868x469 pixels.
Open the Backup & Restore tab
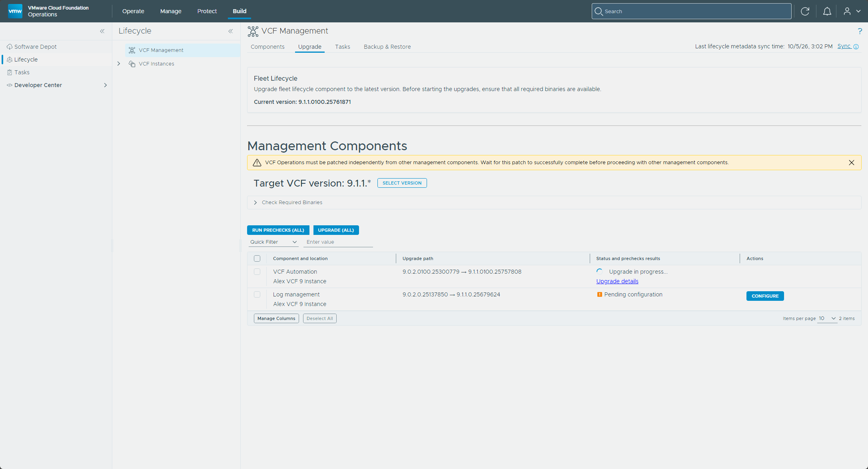pyautogui.click(x=387, y=47)
